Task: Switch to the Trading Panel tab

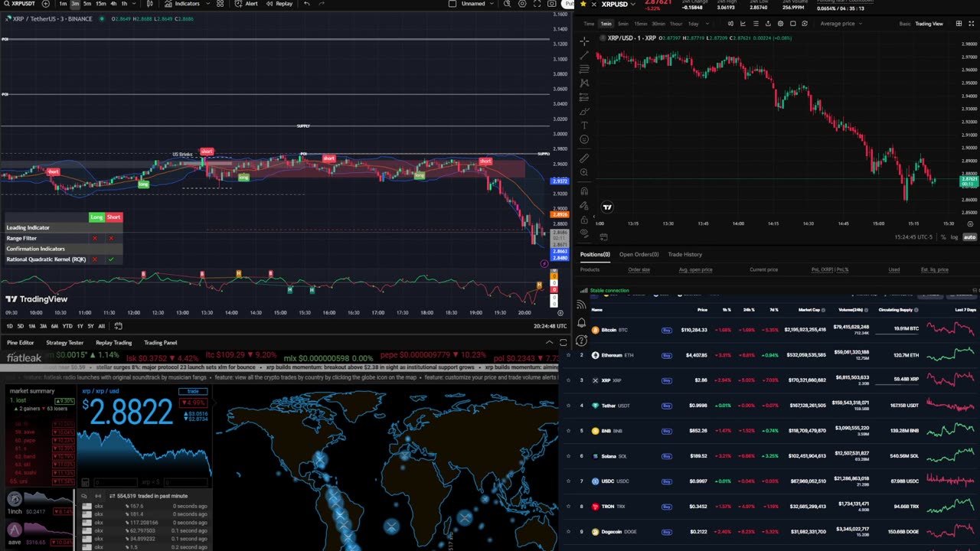Action: [x=161, y=343]
